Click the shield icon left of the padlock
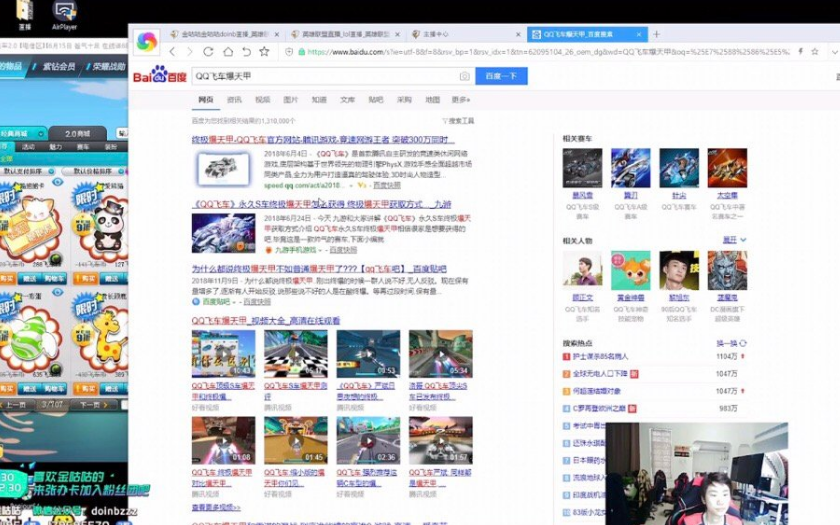 pyautogui.click(x=289, y=52)
